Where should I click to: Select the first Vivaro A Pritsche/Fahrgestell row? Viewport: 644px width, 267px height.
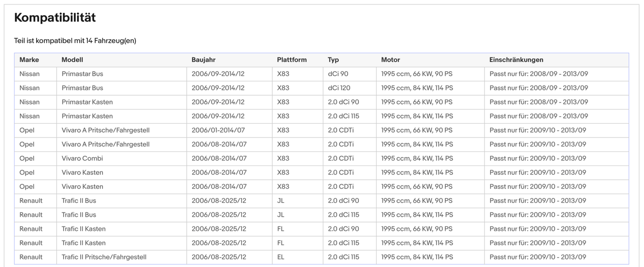pos(178,130)
